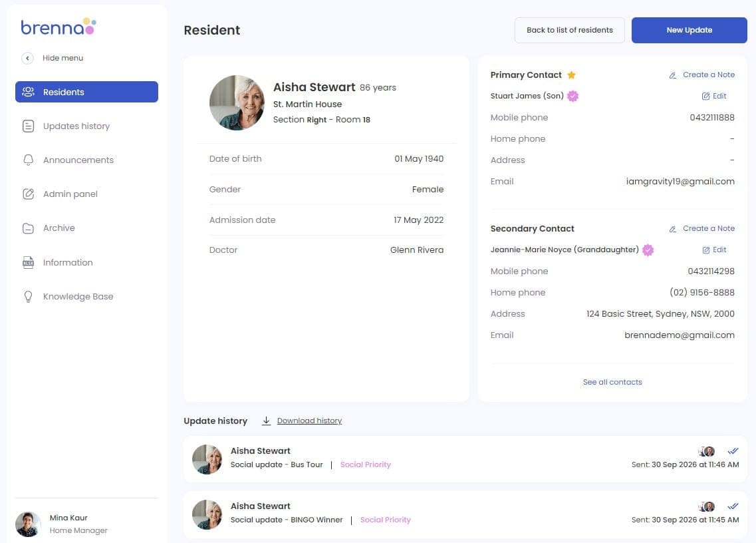Viewport: 756px width, 543px height.
Task: Click read checkmarks on BINGO Winner update
Action: pyautogui.click(x=733, y=506)
